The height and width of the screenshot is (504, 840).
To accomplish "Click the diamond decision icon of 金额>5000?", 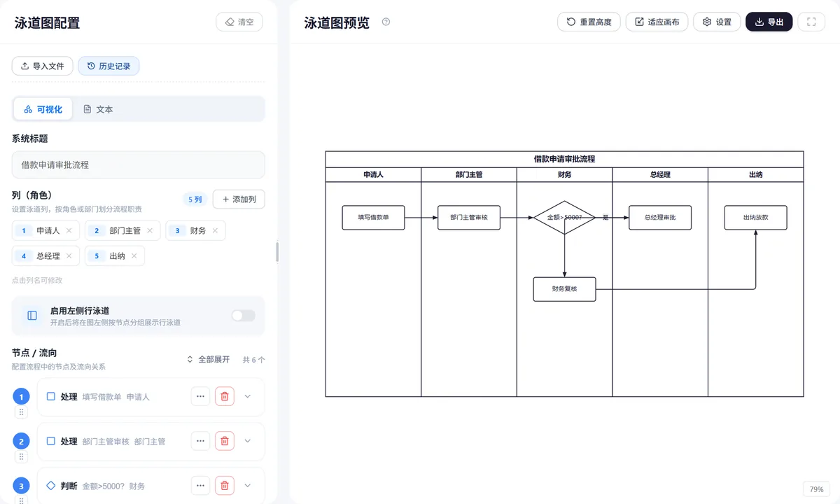I will [50, 485].
